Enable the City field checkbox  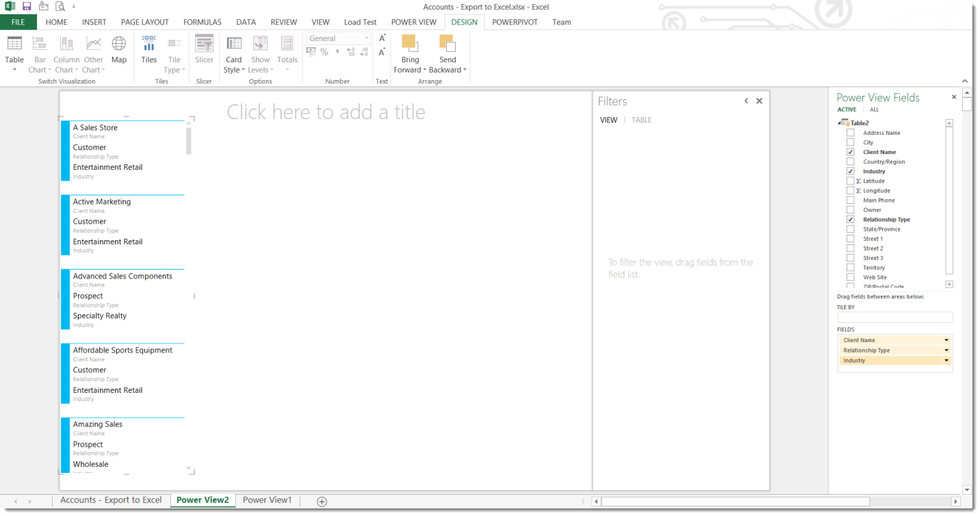pyautogui.click(x=851, y=142)
